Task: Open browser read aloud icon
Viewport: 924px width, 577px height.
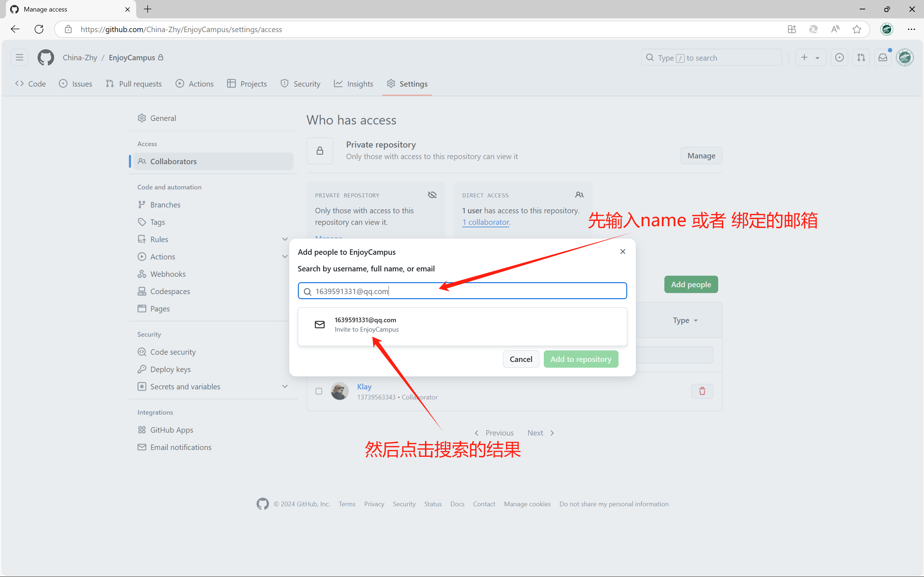Action: (835, 29)
